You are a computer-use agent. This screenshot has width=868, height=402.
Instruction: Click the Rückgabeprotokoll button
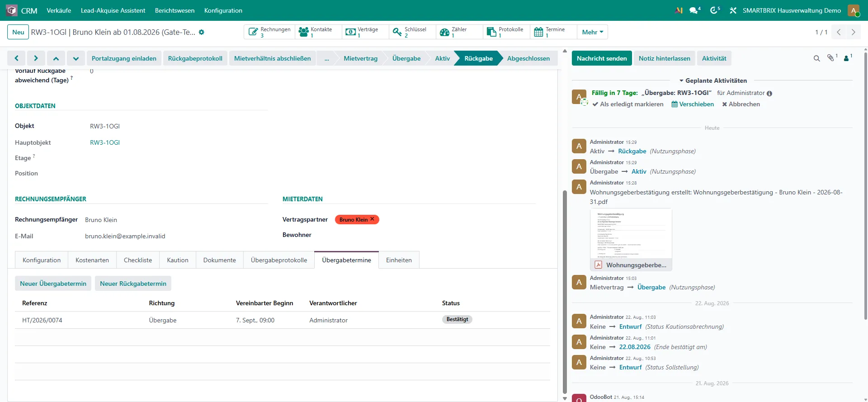195,58
